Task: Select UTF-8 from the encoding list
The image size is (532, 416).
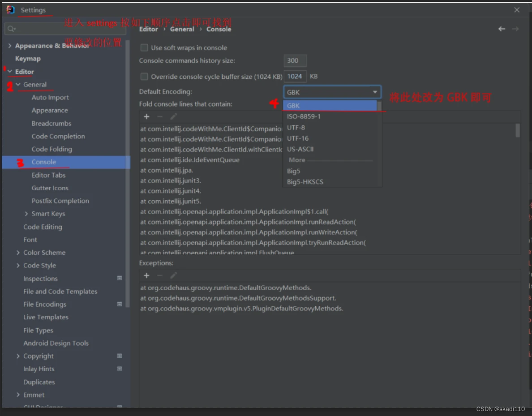Action: tap(296, 128)
